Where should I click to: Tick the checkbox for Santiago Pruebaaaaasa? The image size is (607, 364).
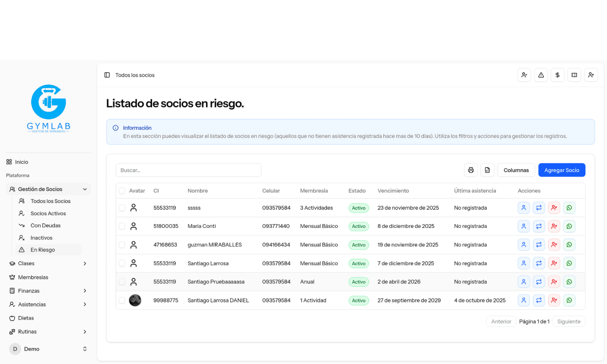[122, 282]
